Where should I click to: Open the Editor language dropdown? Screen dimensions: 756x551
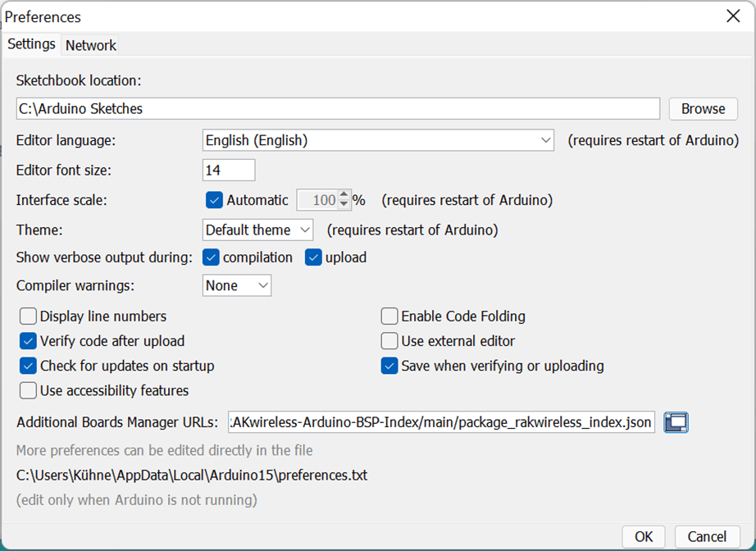(378, 140)
